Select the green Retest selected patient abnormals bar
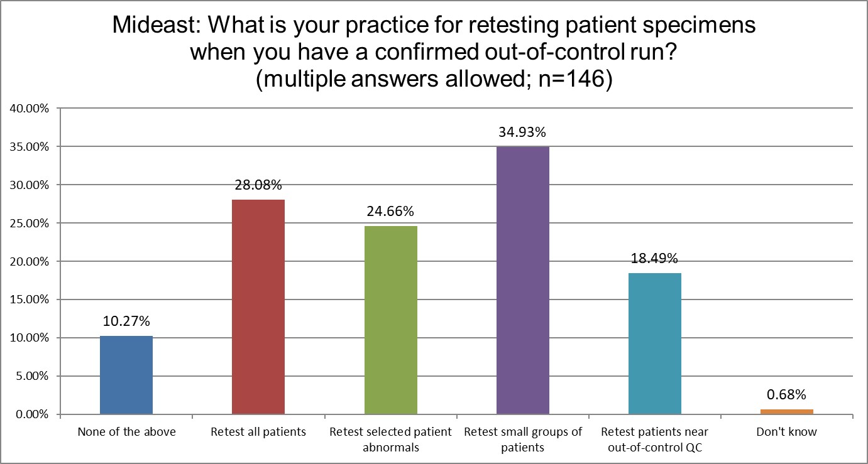The width and height of the screenshot is (868, 464). click(390, 320)
